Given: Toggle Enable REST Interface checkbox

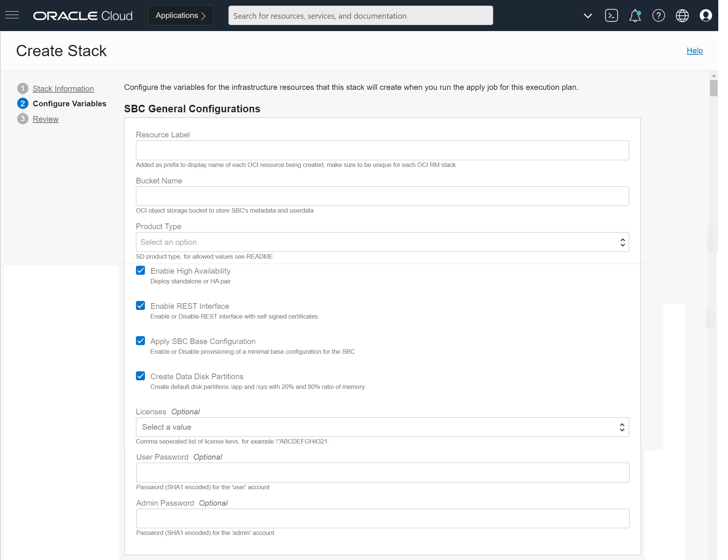Looking at the screenshot, I should (140, 306).
